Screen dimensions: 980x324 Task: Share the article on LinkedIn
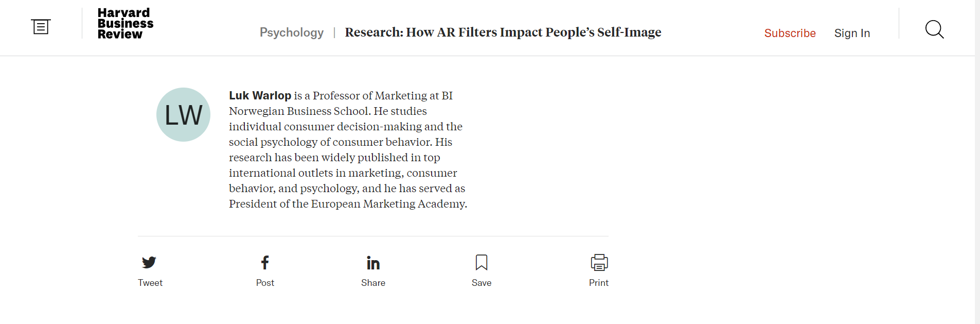pyautogui.click(x=373, y=262)
